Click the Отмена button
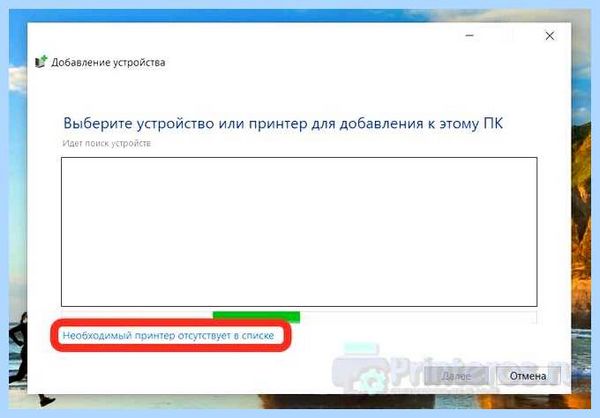This screenshot has height=418, width=600. tap(528, 376)
